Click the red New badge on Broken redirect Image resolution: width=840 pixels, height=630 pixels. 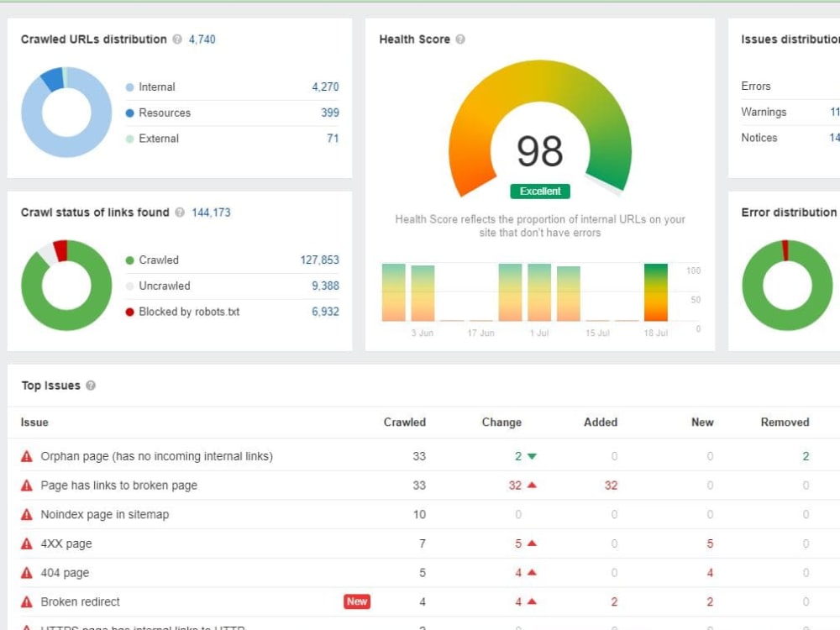click(x=357, y=601)
